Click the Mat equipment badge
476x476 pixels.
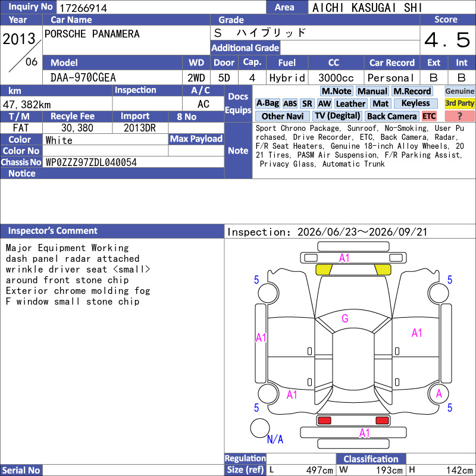[380, 104]
